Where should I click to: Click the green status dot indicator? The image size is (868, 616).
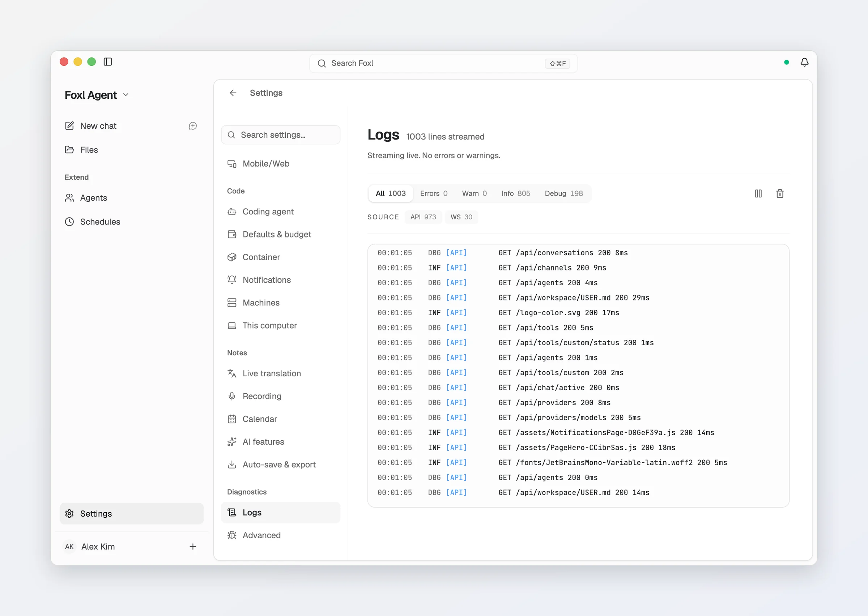click(786, 62)
